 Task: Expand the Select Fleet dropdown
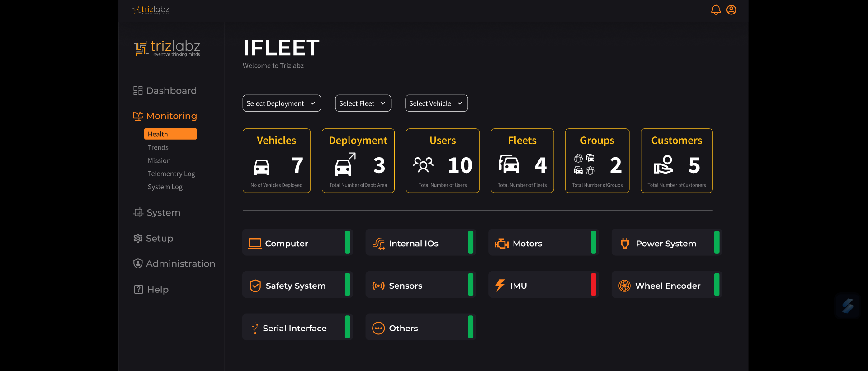tap(363, 103)
